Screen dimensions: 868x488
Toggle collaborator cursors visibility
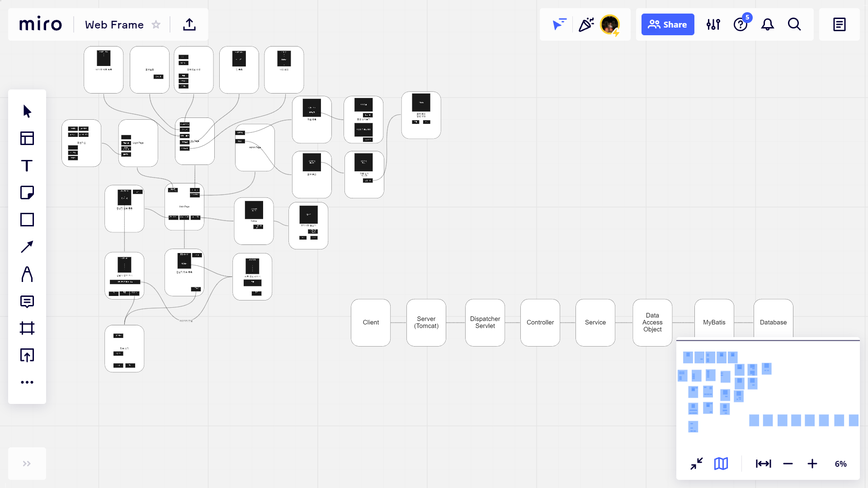(x=559, y=24)
